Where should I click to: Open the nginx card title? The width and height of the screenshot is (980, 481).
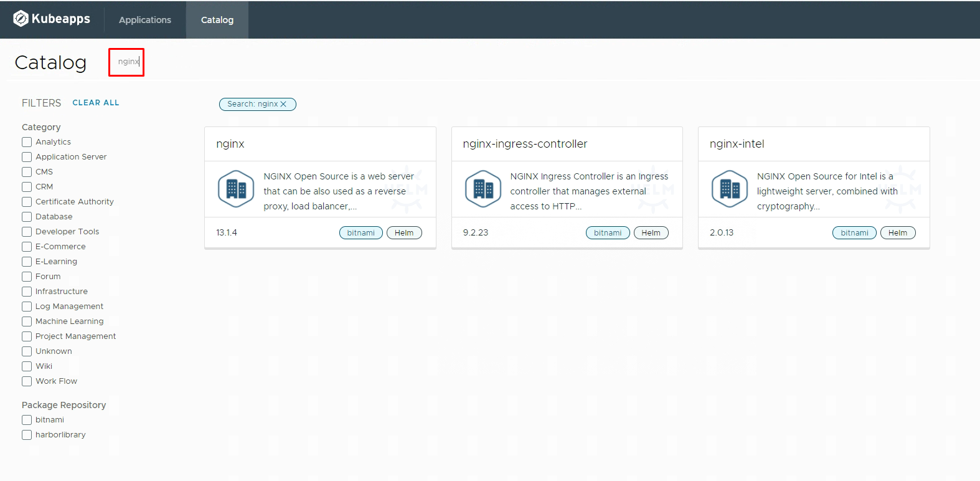point(230,144)
